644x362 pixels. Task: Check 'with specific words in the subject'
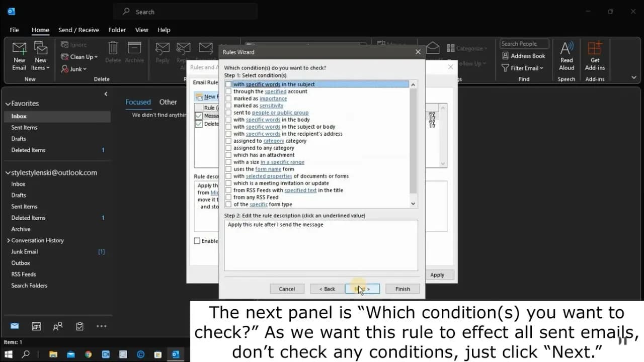229,84
